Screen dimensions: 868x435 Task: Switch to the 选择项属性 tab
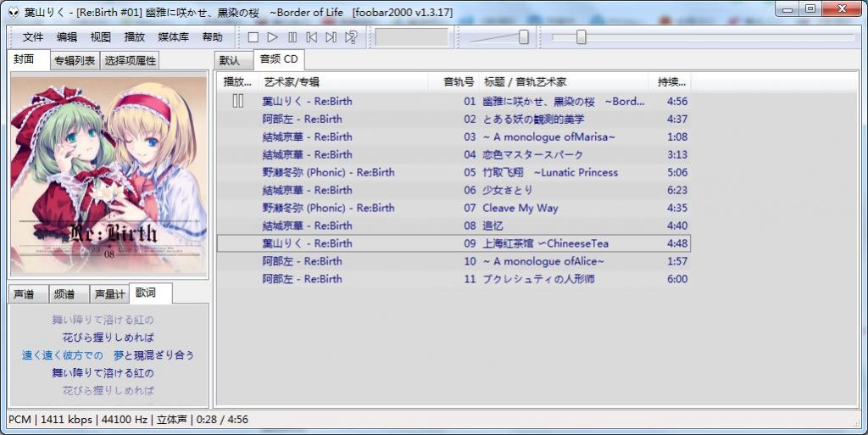[x=130, y=61]
